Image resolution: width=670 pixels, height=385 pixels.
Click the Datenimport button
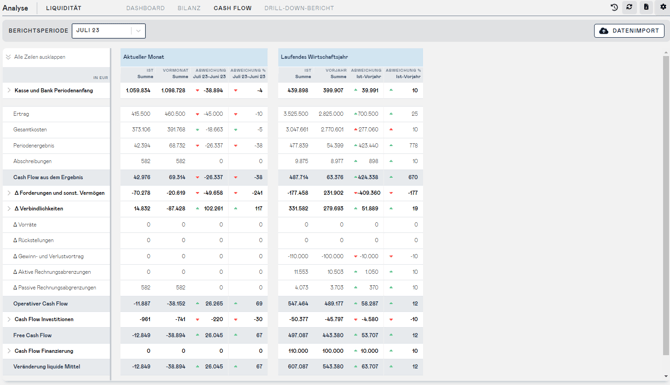coord(629,31)
